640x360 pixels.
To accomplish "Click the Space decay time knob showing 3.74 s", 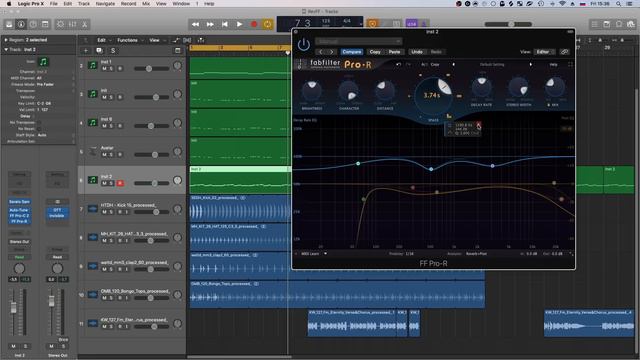I will pyautogui.click(x=433, y=96).
